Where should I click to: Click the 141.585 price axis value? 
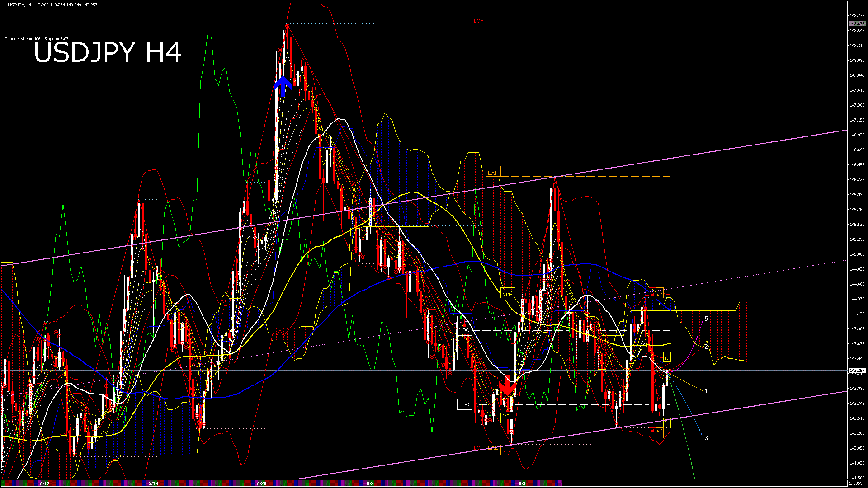tap(857, 478)
